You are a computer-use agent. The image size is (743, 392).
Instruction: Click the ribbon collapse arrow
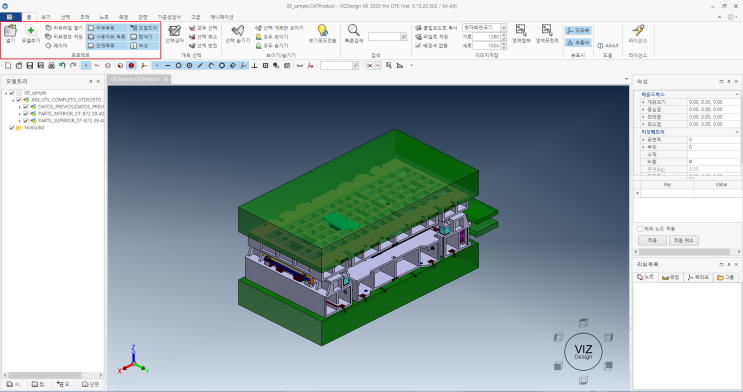[719, 17]
